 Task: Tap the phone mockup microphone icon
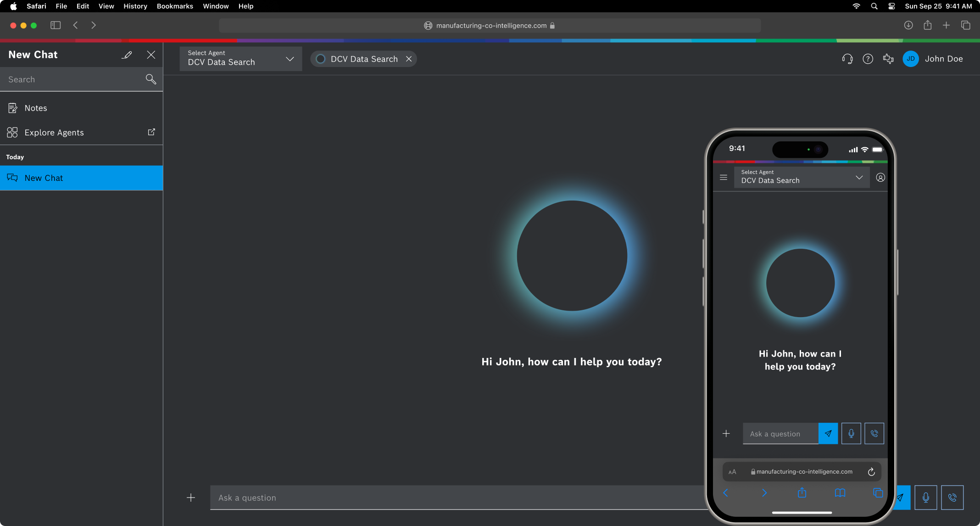coord(851,433)
